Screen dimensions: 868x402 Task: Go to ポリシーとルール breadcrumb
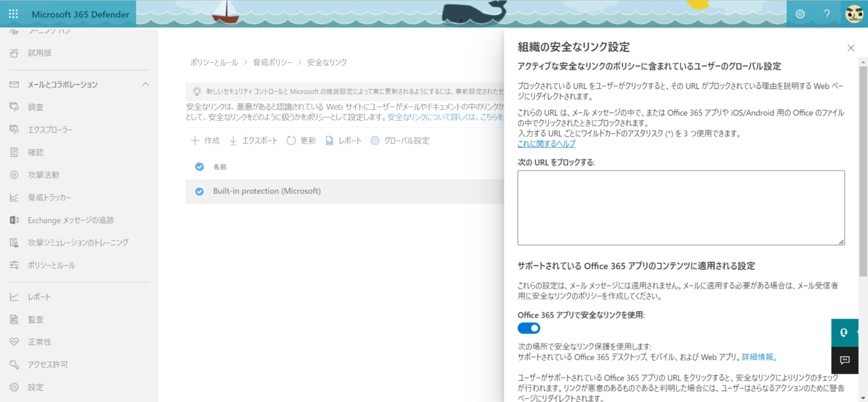(x=214, y=63)
